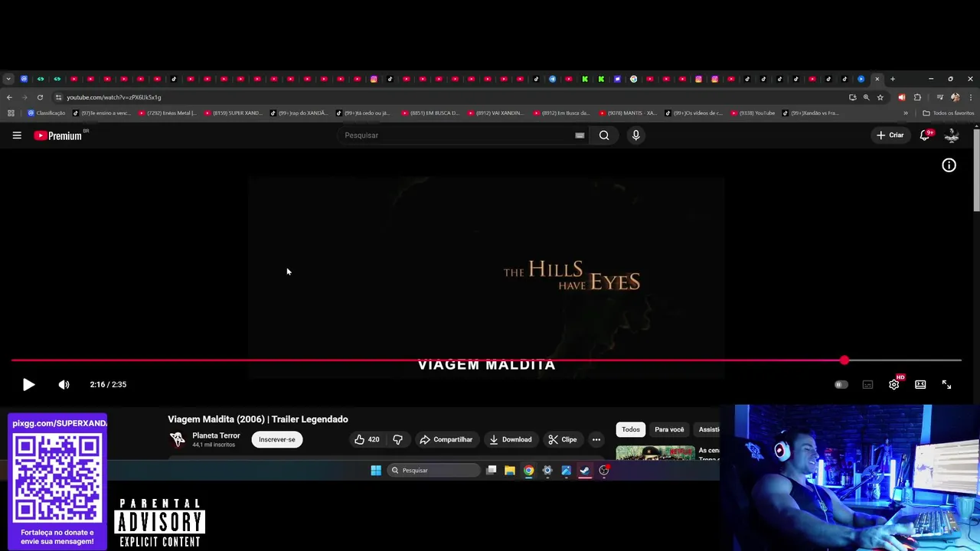Open the Windows Start menu

coord(376,471)
